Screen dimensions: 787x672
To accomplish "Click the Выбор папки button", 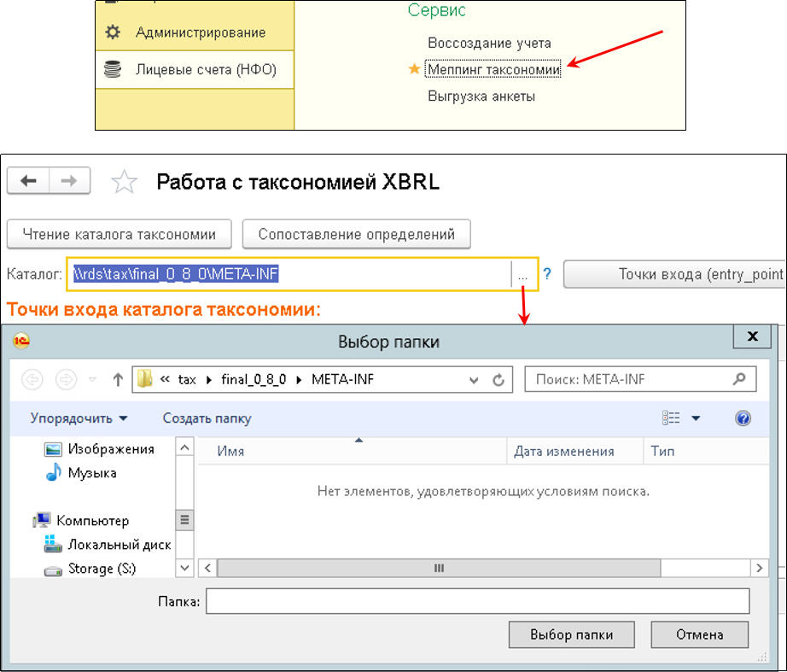I will [571, 634].
